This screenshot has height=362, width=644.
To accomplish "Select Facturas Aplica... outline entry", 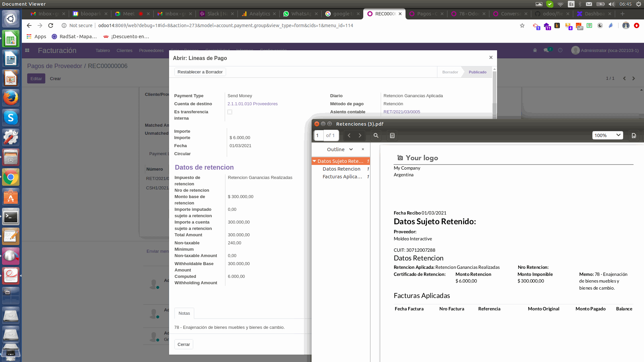I will (342, 177).
